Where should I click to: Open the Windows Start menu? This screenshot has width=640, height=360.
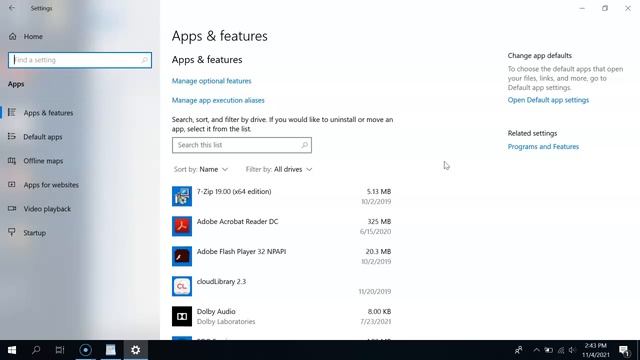[12, 350]
